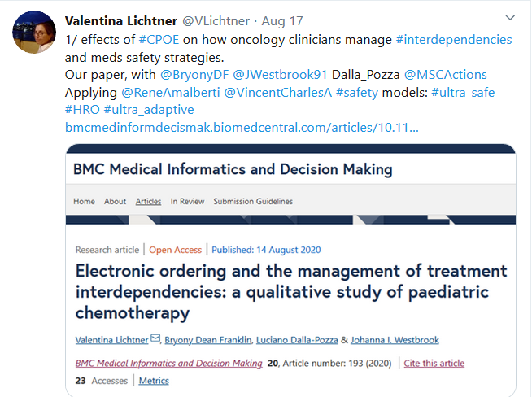Open the tweet options chevron menu
The image size is (532, 397).
[510, 17]
